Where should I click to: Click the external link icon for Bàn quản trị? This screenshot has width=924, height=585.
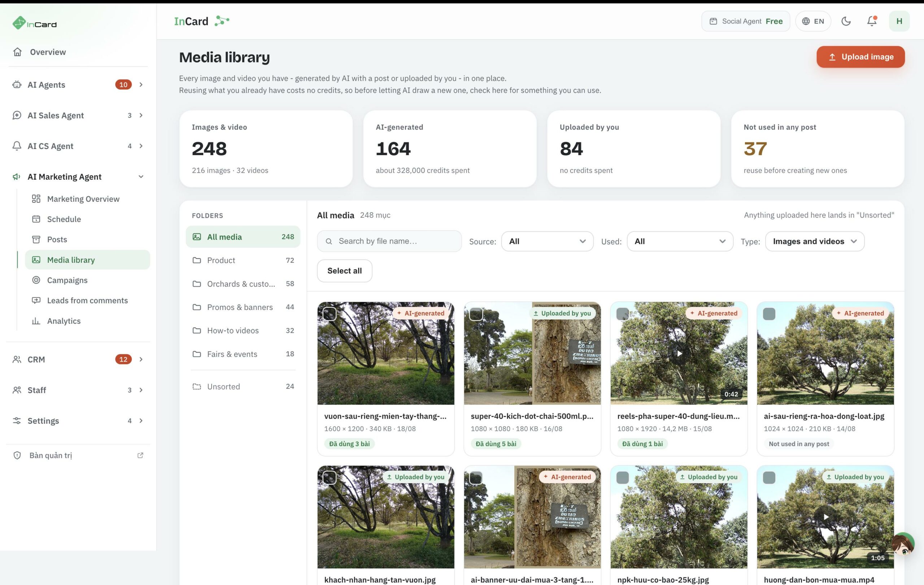[140, 455]
